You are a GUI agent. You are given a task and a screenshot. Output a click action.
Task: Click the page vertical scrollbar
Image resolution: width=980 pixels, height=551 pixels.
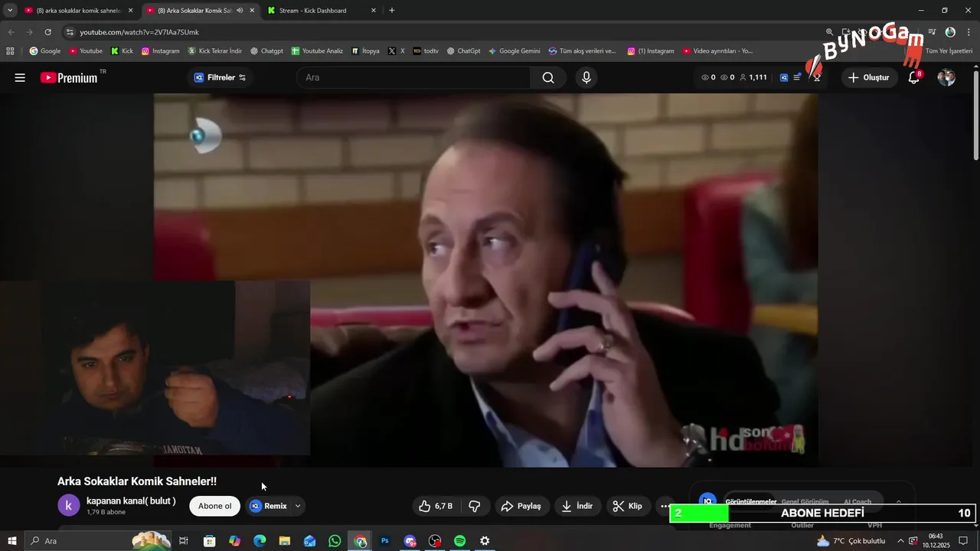976,115
